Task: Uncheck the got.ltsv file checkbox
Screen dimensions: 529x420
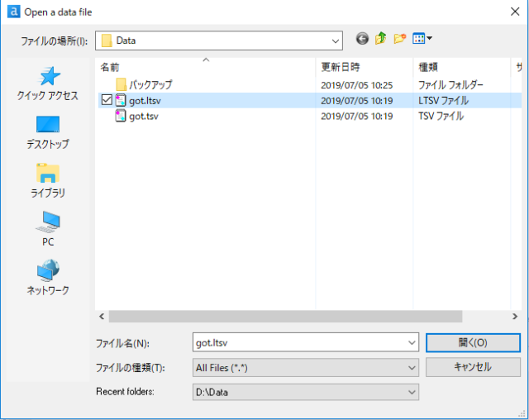Action: (x=106, y=100)
